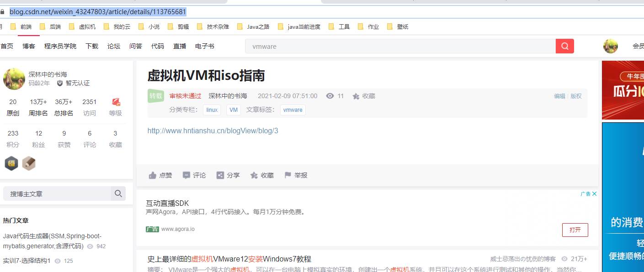Open the VMware12安装Windows7教程 related article
644x272 pixels.
[x=229, y=259]
